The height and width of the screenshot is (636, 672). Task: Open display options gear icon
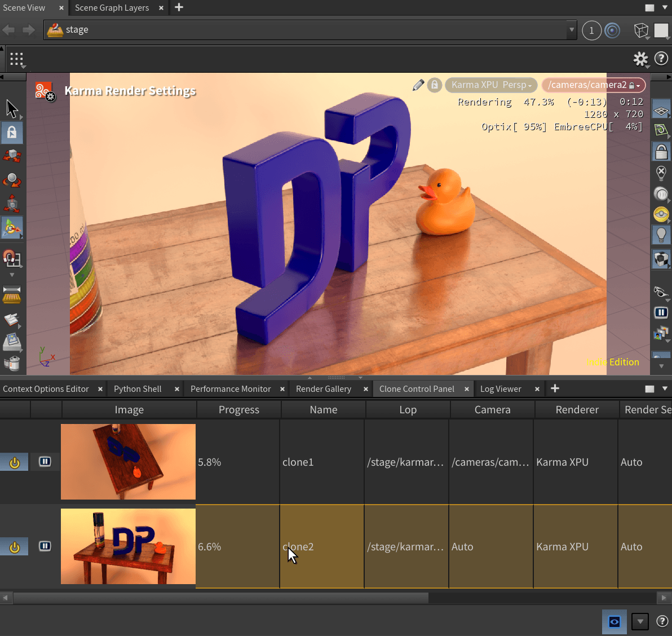[x=640, y=59]
